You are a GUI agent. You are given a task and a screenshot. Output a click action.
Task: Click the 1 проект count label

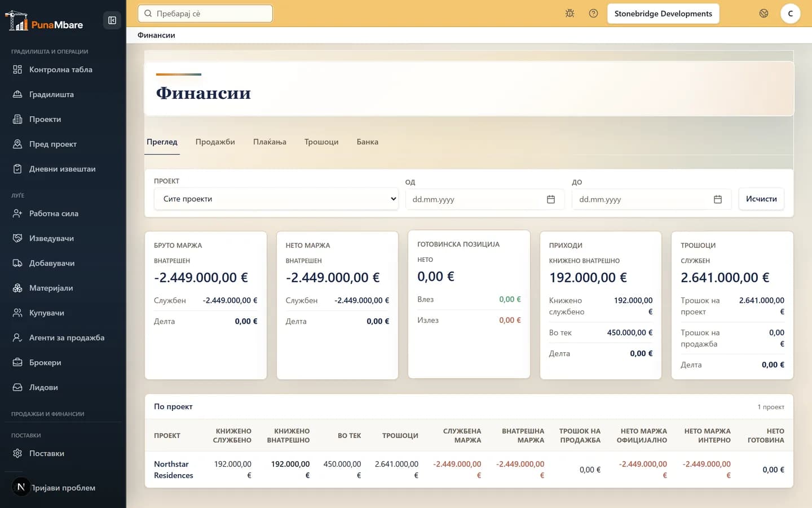point(771,407)
